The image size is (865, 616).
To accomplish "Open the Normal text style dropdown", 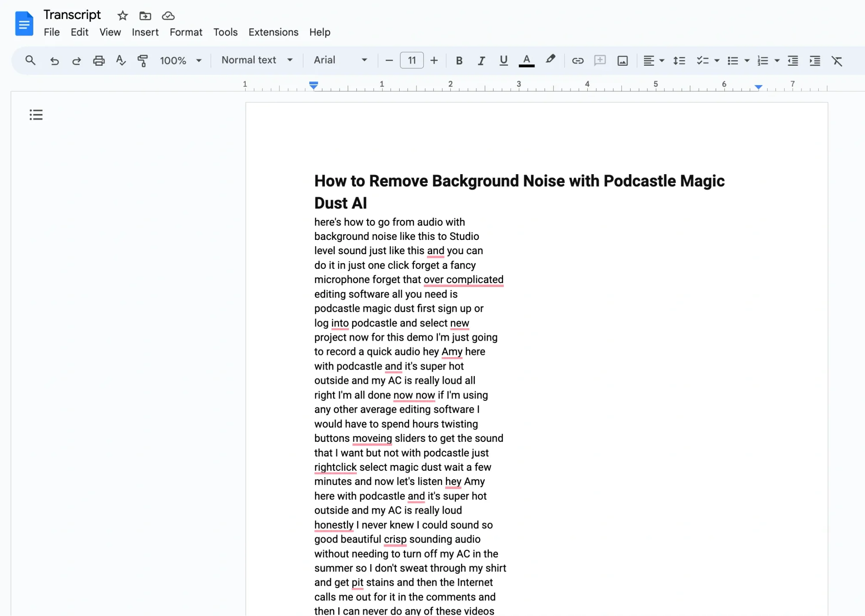I will (257, 60).
